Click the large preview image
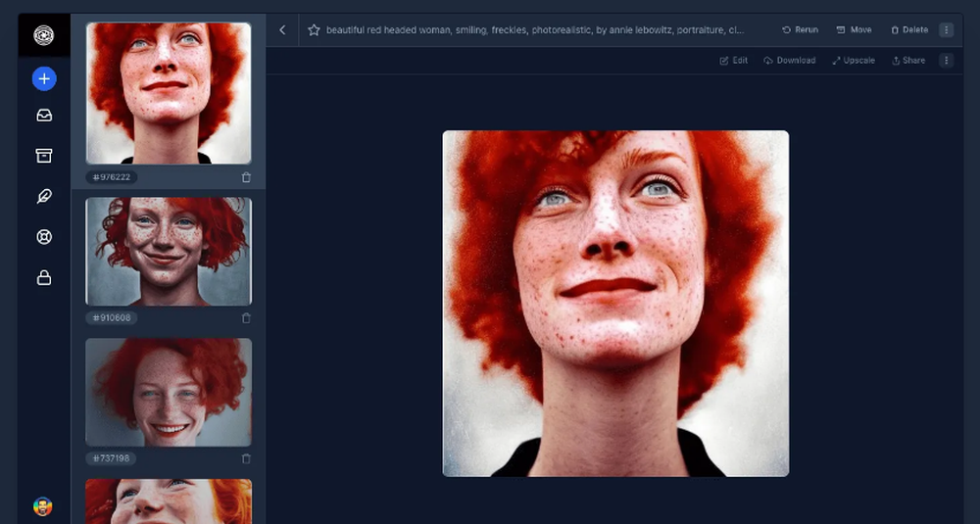 point(615,304)
